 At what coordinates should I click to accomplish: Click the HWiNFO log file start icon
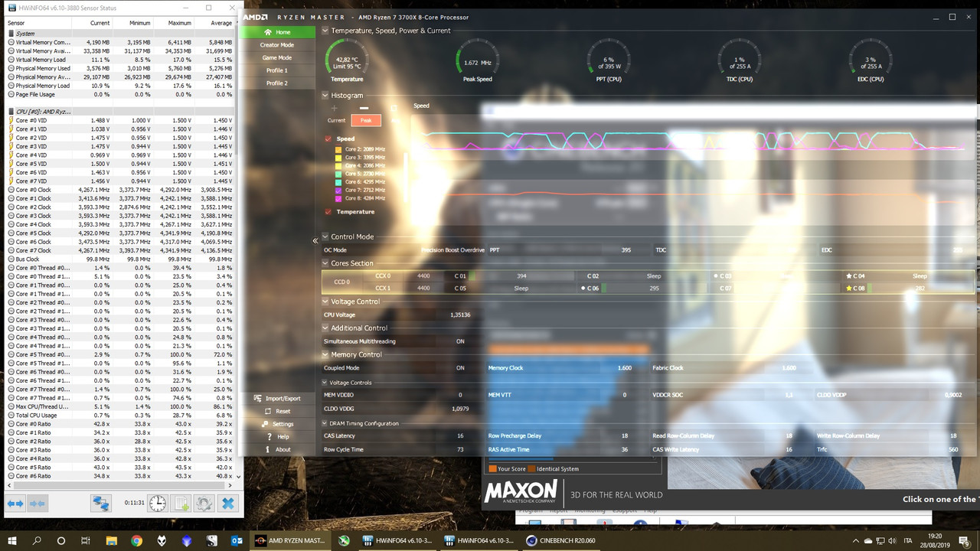(181, 503)
